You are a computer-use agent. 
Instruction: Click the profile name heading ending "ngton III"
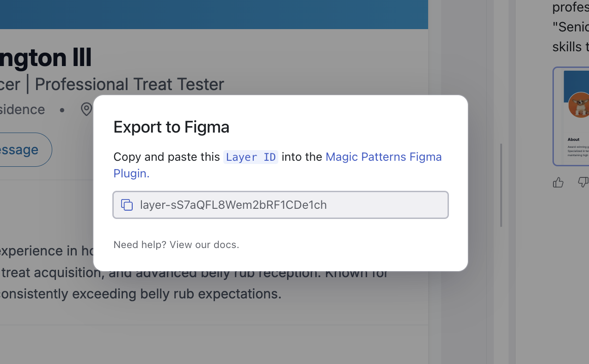(45, 57)
